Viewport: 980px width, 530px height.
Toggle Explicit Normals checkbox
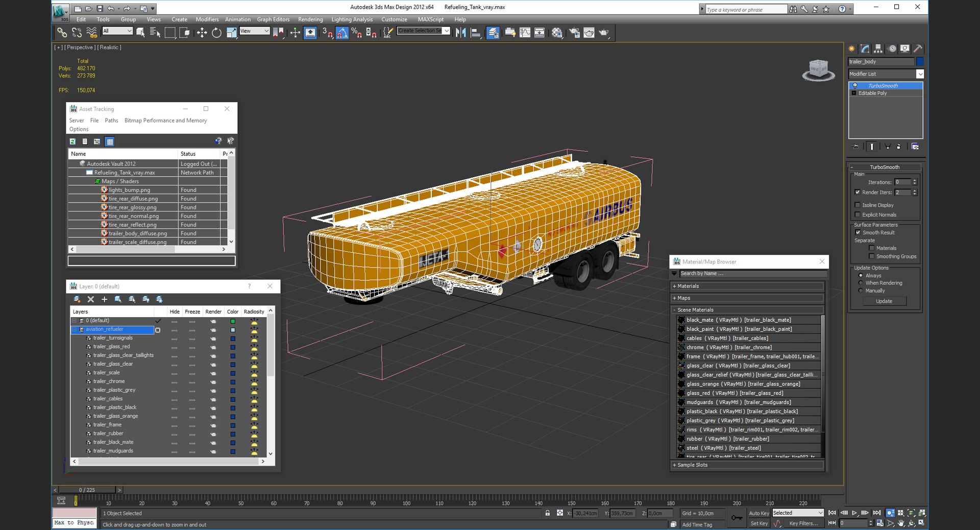click(x=857, y=214)
